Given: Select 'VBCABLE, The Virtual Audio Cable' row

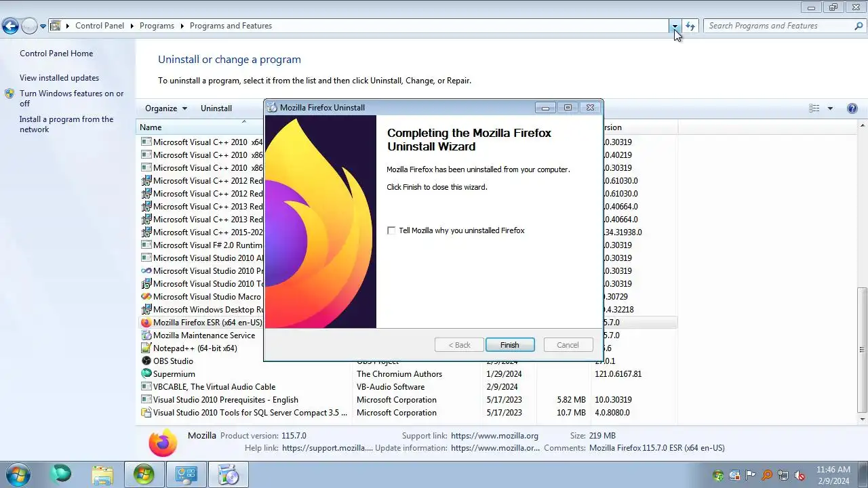Looking at the screenshot, I should (407, 387).
